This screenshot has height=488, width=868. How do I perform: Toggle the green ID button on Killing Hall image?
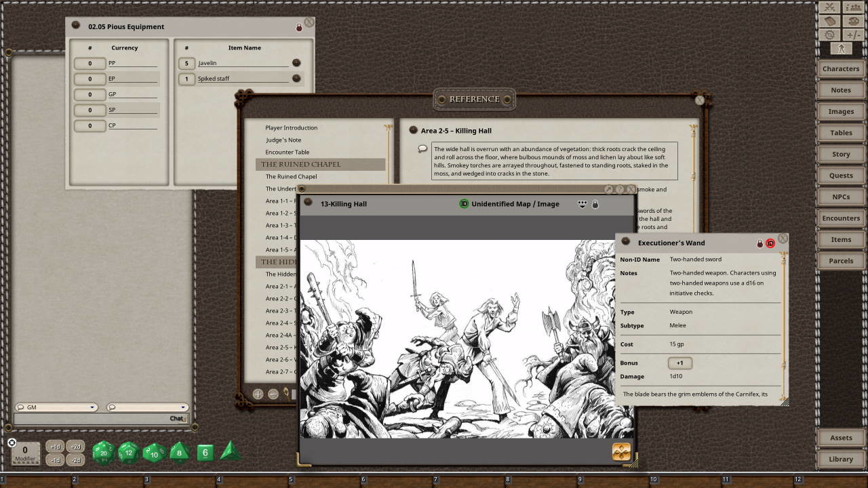464,203
